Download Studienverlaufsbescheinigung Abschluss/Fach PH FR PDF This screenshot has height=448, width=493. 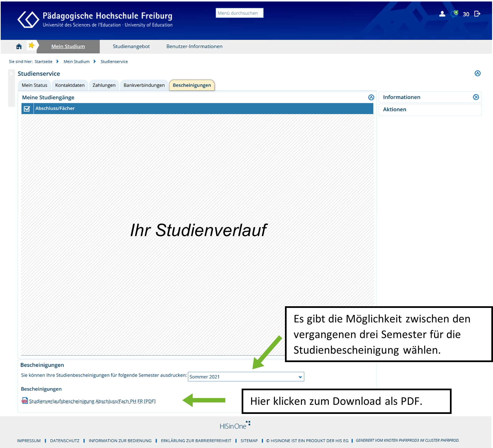pyautogui.click(x=92, y=401)
